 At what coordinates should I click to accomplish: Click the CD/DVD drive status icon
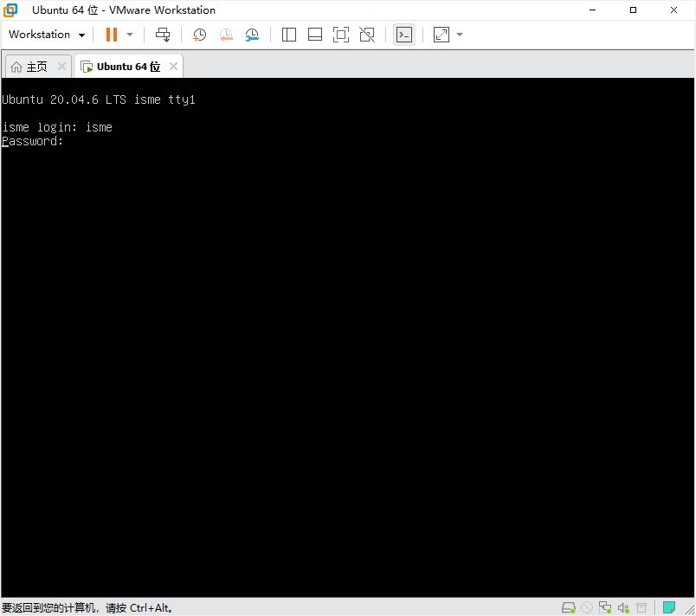(587, 607)
